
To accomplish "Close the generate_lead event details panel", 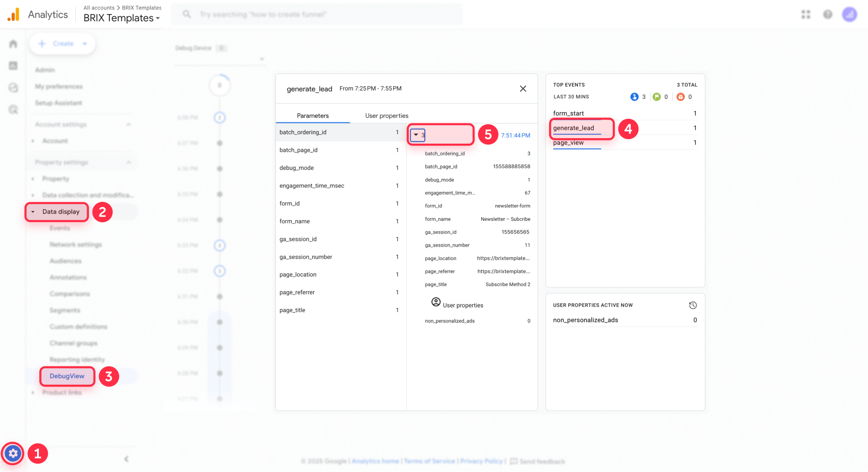I will (x=523, y=89).
